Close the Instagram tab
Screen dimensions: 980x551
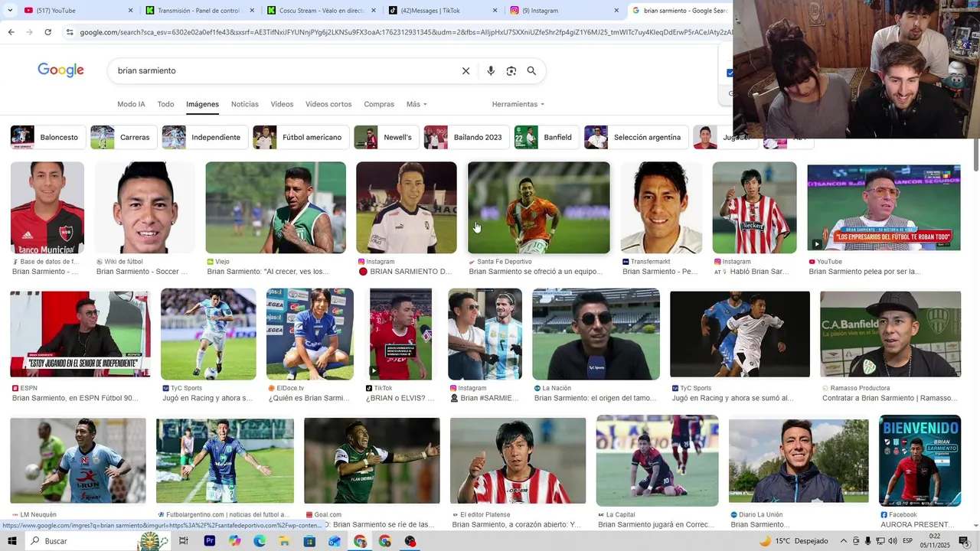616,11
